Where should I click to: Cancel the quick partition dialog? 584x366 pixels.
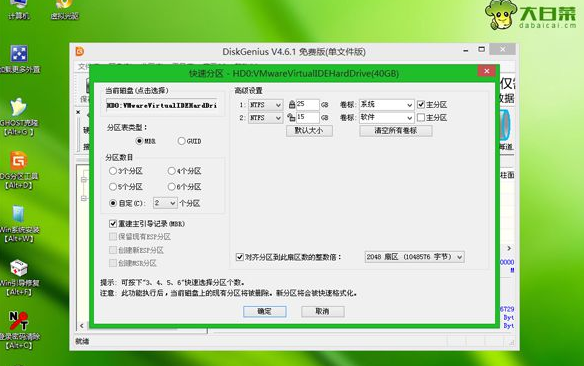[x=322, y=311]
